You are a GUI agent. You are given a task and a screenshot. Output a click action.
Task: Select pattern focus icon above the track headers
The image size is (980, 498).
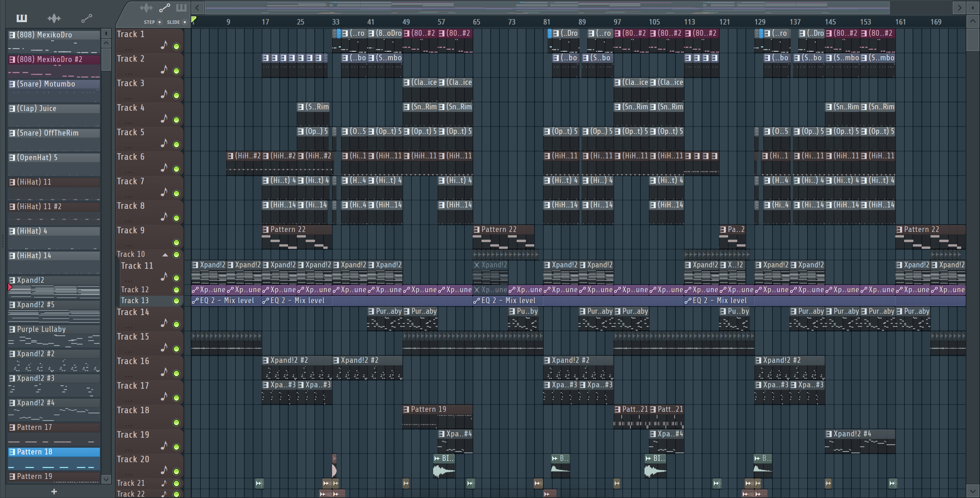point(181,7)
